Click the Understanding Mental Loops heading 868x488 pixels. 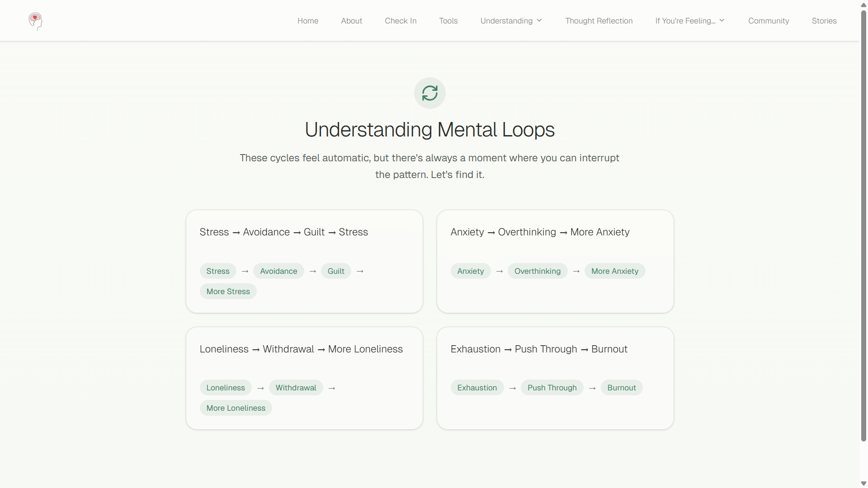coord(429,130)
